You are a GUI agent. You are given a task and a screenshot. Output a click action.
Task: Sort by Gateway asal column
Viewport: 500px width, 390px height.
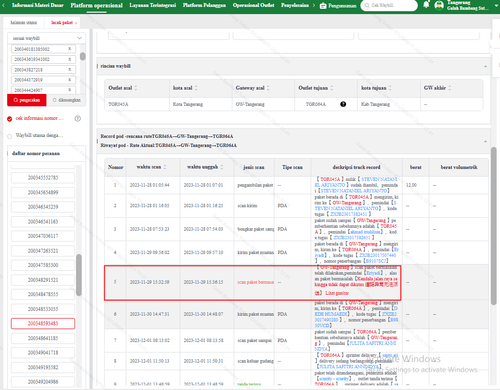pos(268,88)
